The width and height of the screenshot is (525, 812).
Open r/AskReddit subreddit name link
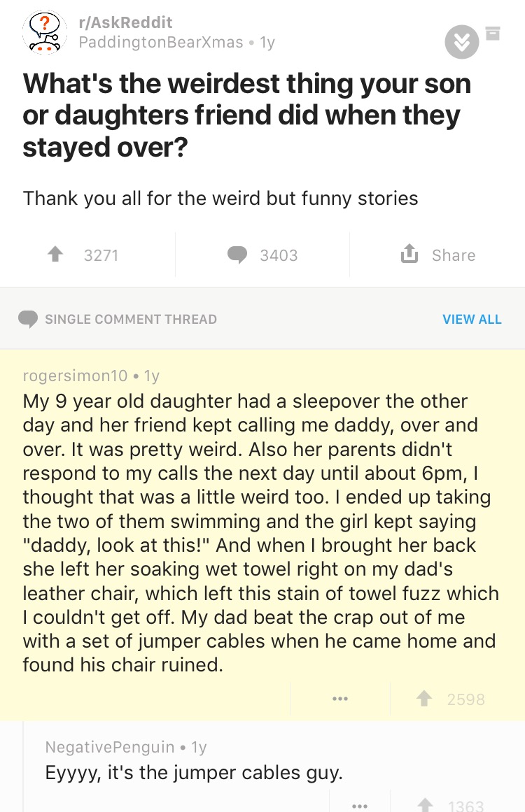point(125,22)
